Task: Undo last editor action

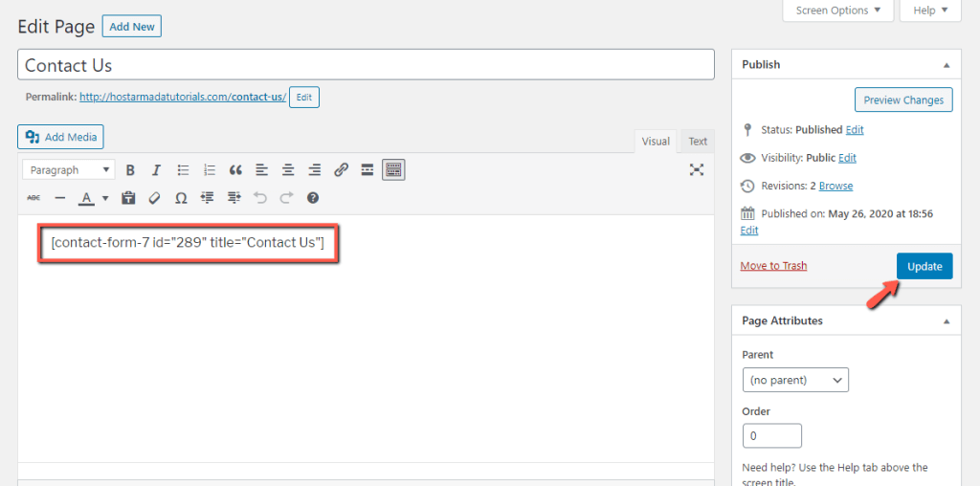Action: tap(260, 198)
